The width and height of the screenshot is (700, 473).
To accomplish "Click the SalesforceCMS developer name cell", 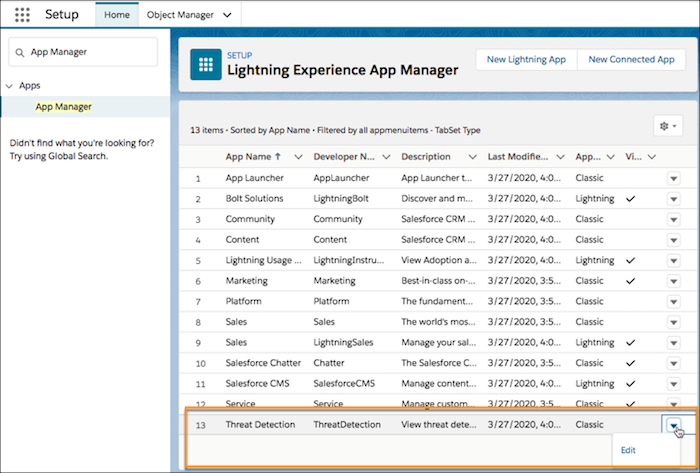I will tap(344, 383).
